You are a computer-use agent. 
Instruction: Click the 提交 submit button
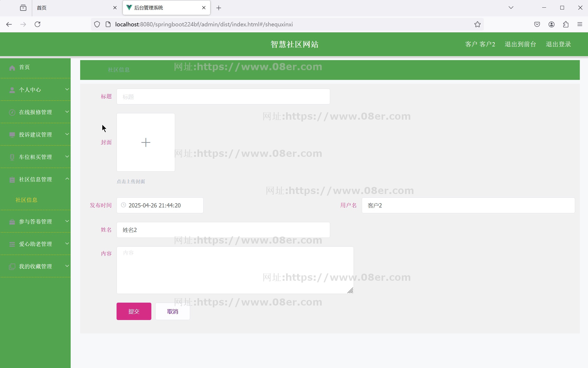134,311
